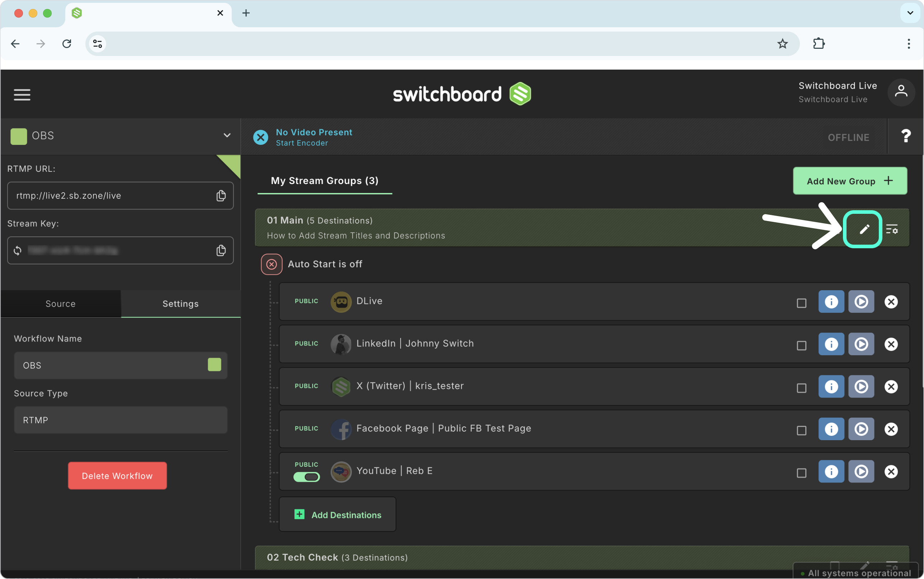Copy the Stream Key to clipboard
The image size is (924, 579).
click(221, 250)
